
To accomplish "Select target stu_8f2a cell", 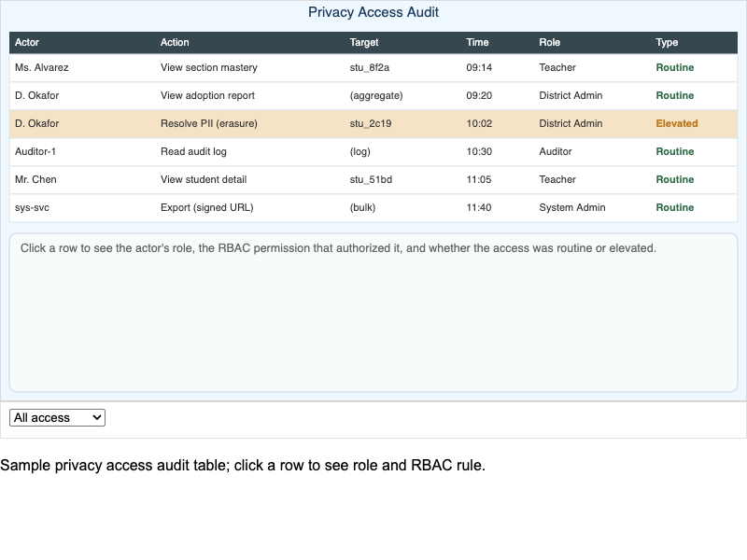I will (x=369, y=67).
